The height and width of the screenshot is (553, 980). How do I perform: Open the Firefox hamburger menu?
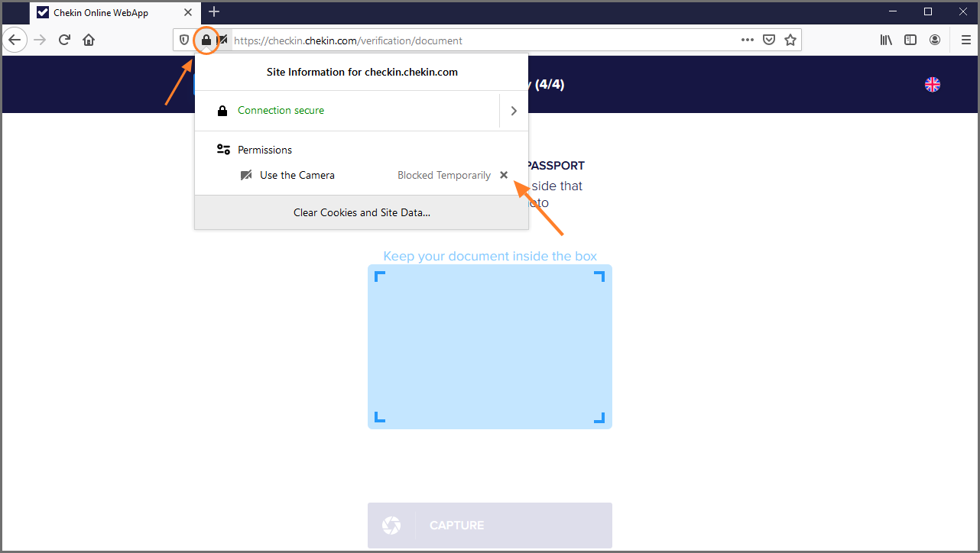(x=965, y=40)
